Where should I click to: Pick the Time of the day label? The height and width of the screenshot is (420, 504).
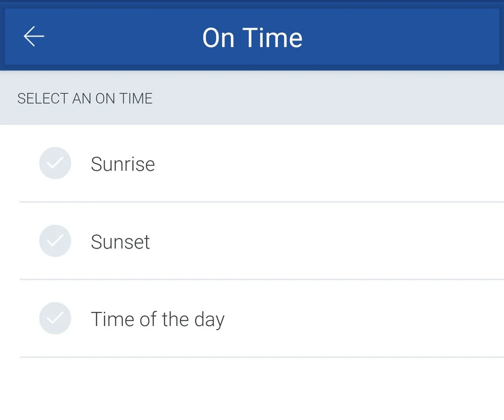pos(157,320)
